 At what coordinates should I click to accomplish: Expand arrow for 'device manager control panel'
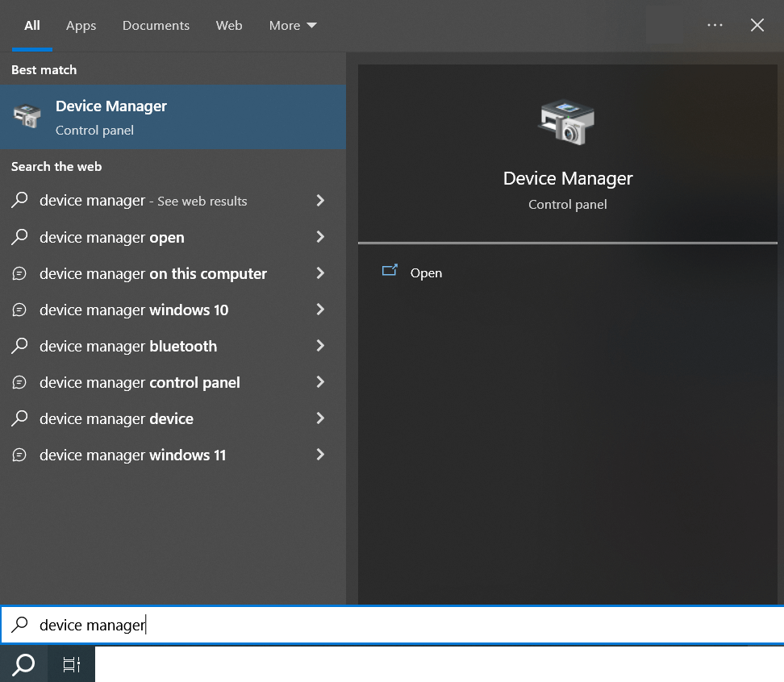320,382
